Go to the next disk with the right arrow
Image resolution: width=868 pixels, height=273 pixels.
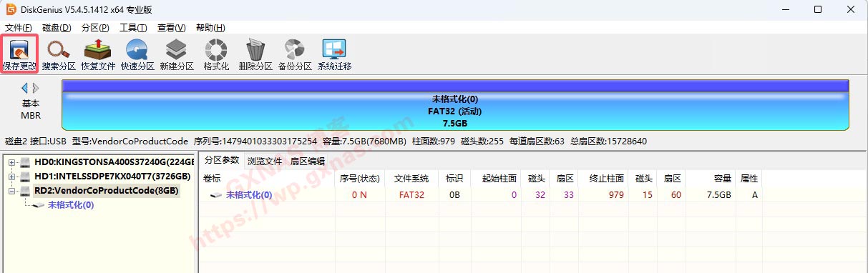(x=36, y=88)
